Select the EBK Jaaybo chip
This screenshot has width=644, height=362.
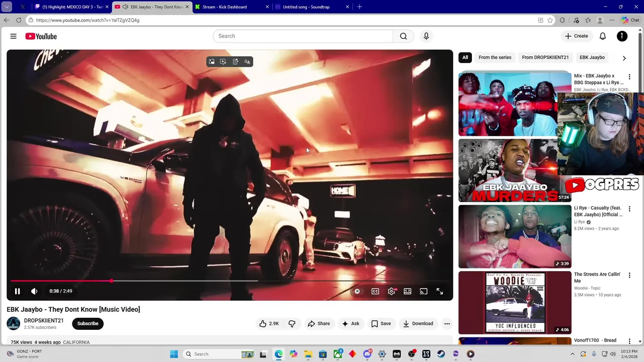592,57
